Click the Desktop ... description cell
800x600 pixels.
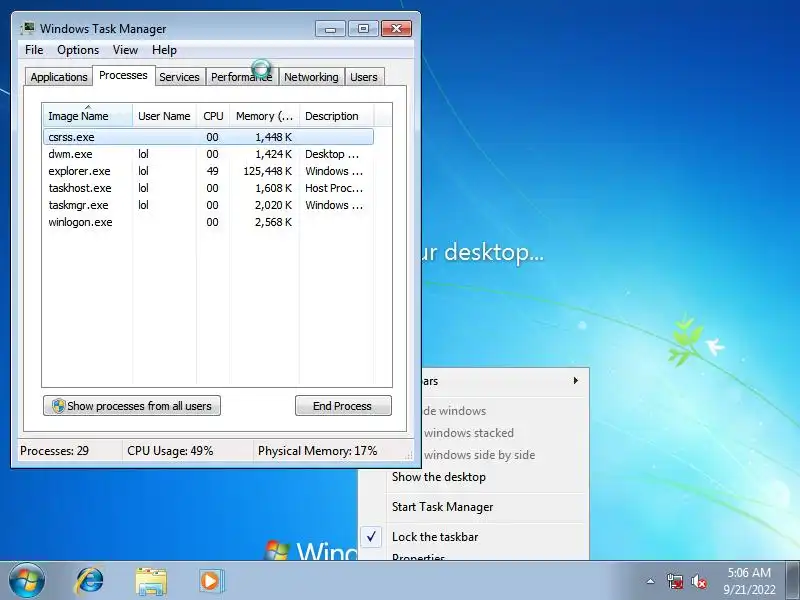point(332,154)
